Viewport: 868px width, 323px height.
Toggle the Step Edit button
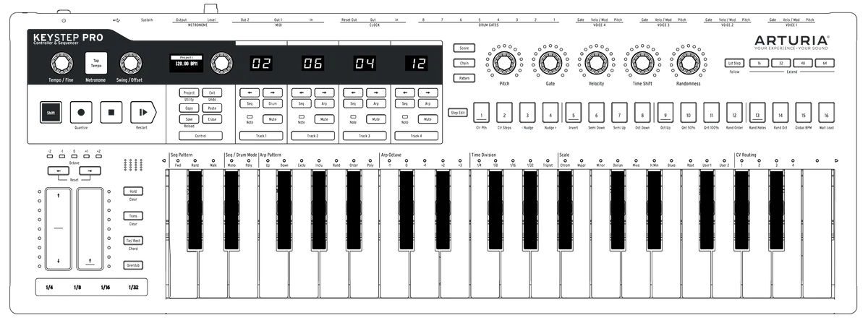pos(457,113)
